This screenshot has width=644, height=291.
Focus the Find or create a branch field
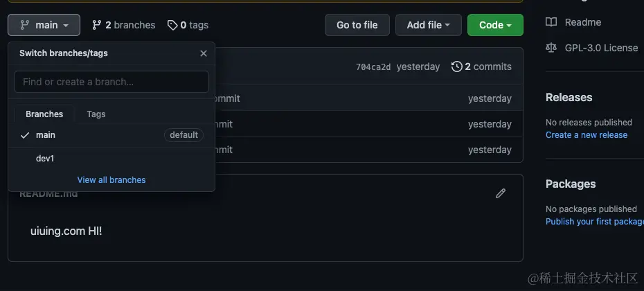point(111,82)
